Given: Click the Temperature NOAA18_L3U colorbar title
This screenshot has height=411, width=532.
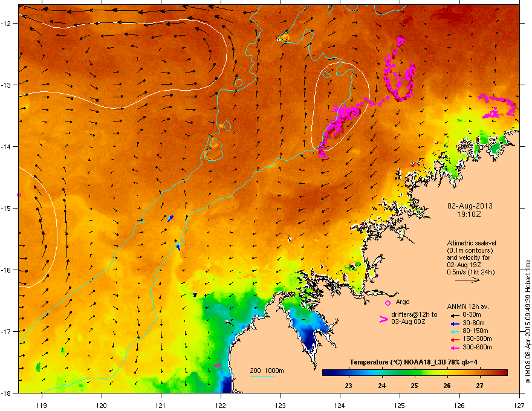Looking at the screenshot, I should [x=414, y=362].
